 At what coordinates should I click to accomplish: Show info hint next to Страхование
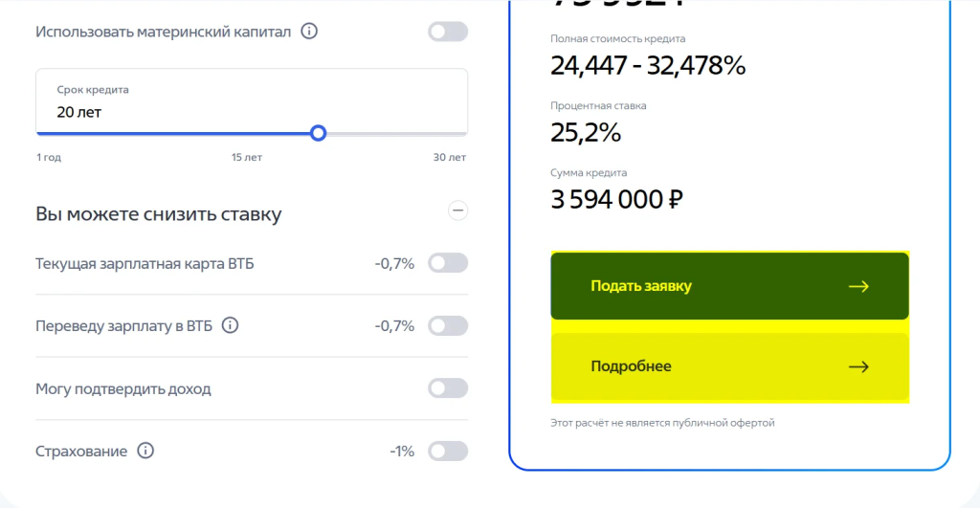(145, 451)
